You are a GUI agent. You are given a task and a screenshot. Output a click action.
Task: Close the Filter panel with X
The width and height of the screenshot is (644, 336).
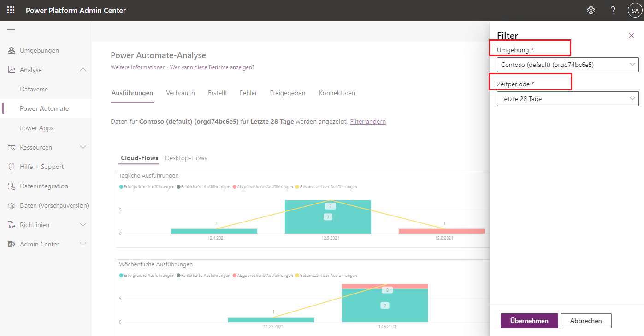click(632, 36)
